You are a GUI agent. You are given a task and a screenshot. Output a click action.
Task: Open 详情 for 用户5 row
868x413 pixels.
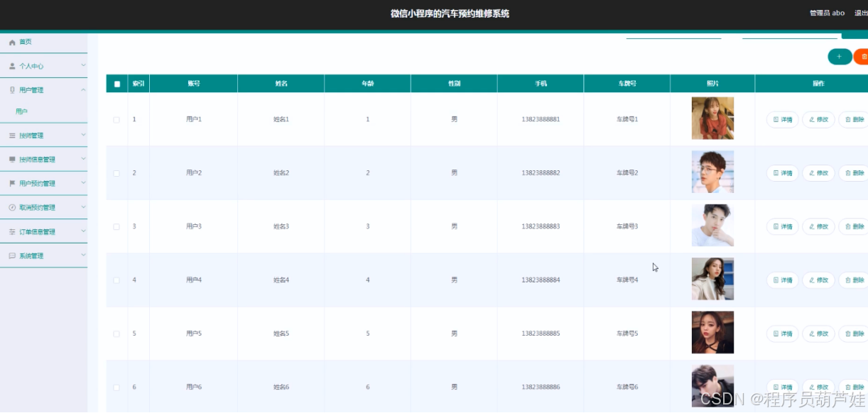pos(783,334)
